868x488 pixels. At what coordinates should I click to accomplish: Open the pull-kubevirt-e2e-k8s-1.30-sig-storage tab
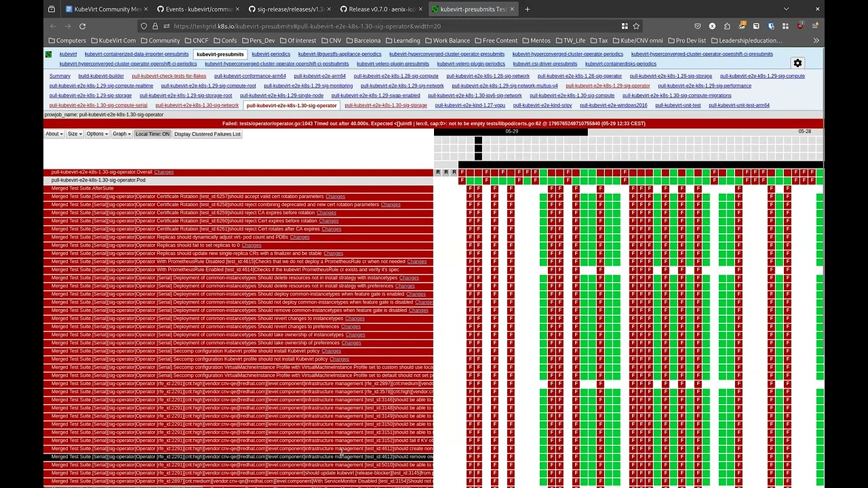(386, 106)
